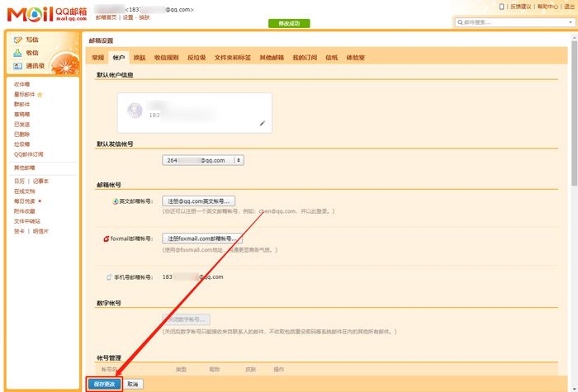Click the scrollbar down arrow

pyautogui.click(x=575, y=389)
